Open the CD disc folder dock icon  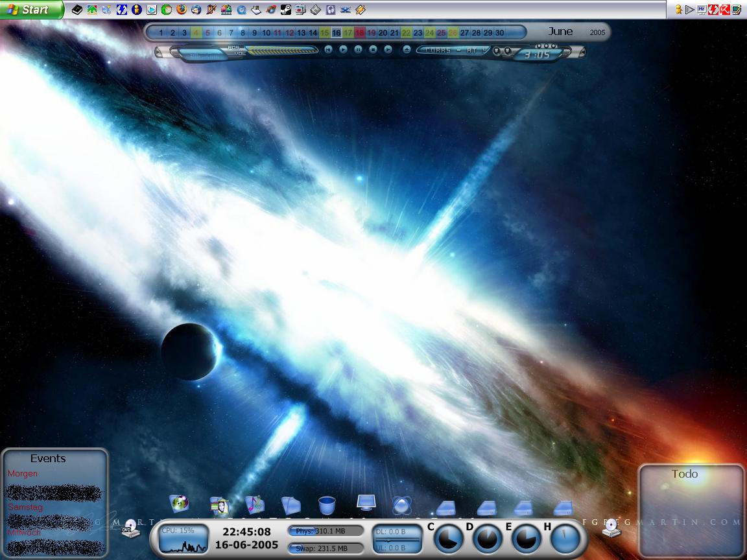[x=180, y=504]
